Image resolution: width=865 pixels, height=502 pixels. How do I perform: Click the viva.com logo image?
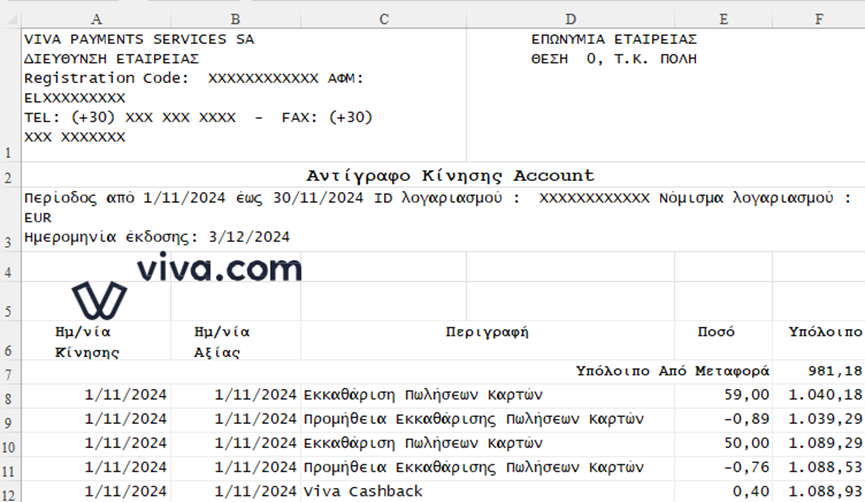186,285
